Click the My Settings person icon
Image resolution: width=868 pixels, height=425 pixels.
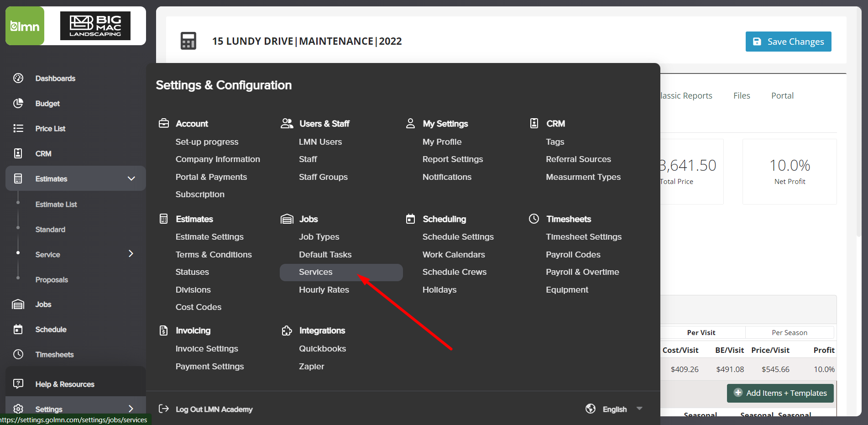coord(410,123)
